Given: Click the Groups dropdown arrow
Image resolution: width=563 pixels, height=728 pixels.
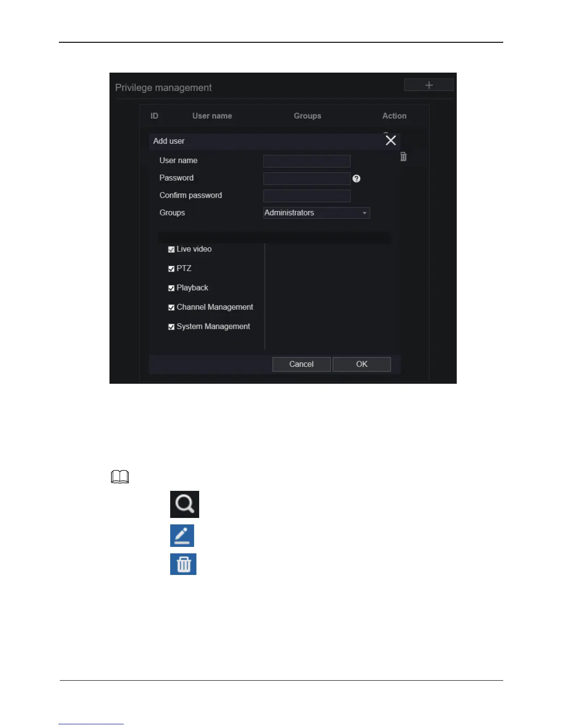Looking at the screenshot, I should point(364,213).
